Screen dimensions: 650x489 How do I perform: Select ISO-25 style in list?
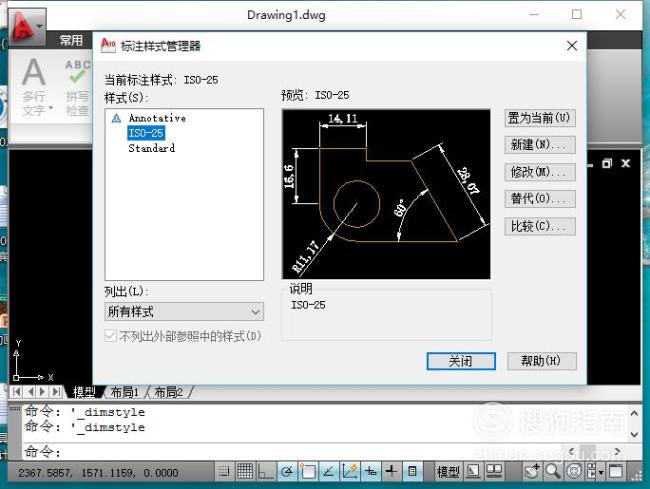point(146,133)
